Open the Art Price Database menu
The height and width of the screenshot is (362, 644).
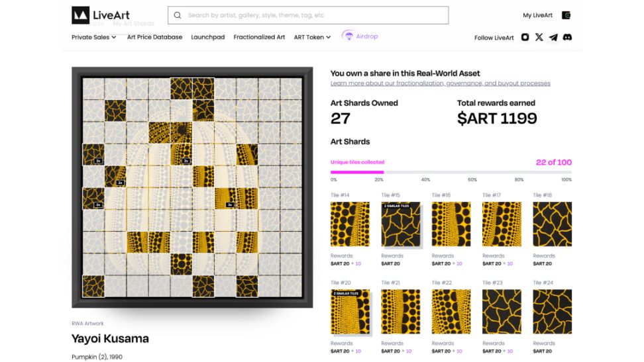(154, 37)
